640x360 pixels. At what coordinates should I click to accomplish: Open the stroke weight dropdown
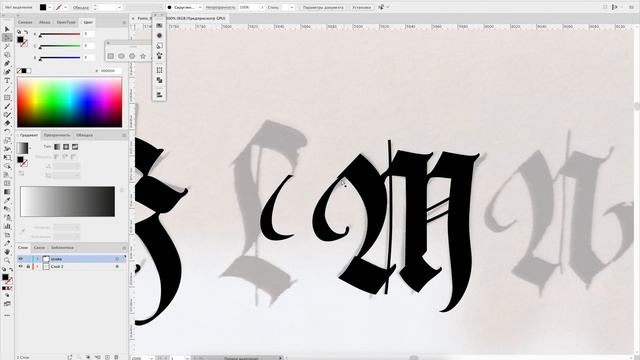[119, 7]
